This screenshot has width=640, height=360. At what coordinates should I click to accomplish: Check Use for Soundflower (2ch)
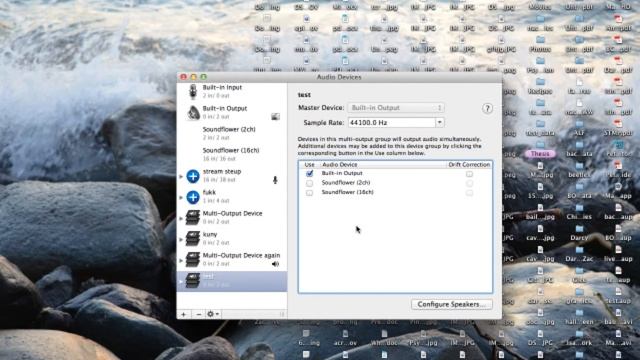pos(309,183)
